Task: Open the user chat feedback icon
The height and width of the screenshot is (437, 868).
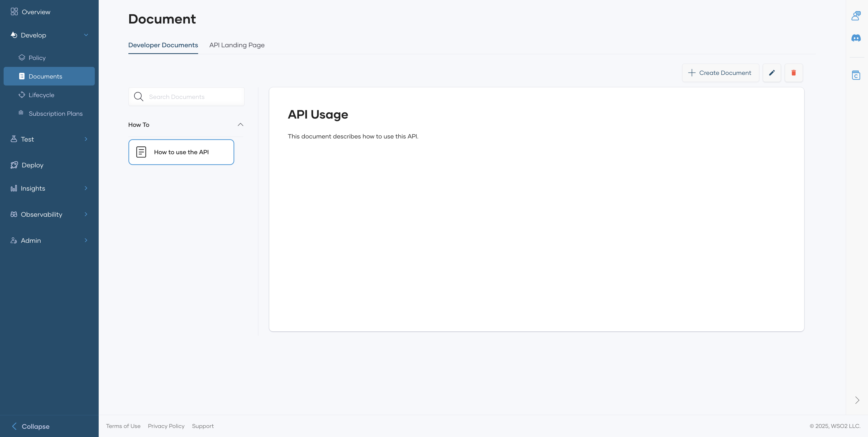Action: click(856, 15)
